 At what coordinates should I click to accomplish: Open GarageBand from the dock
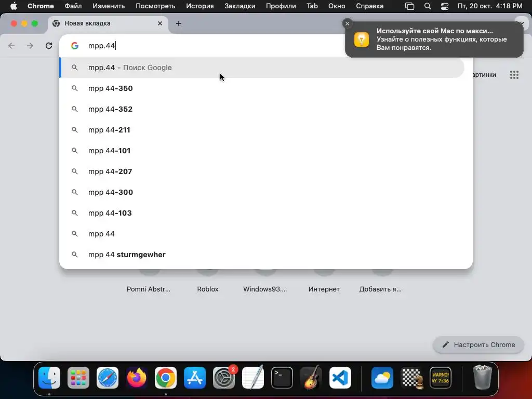311,378
